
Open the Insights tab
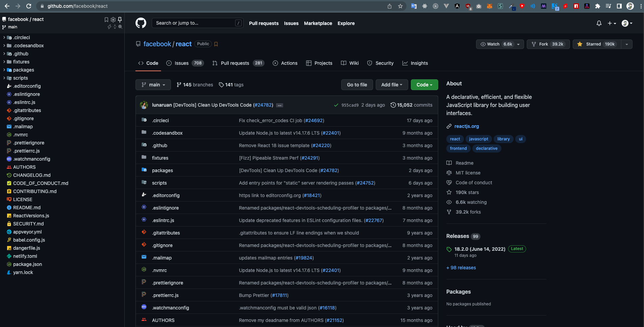pos(415,63)
